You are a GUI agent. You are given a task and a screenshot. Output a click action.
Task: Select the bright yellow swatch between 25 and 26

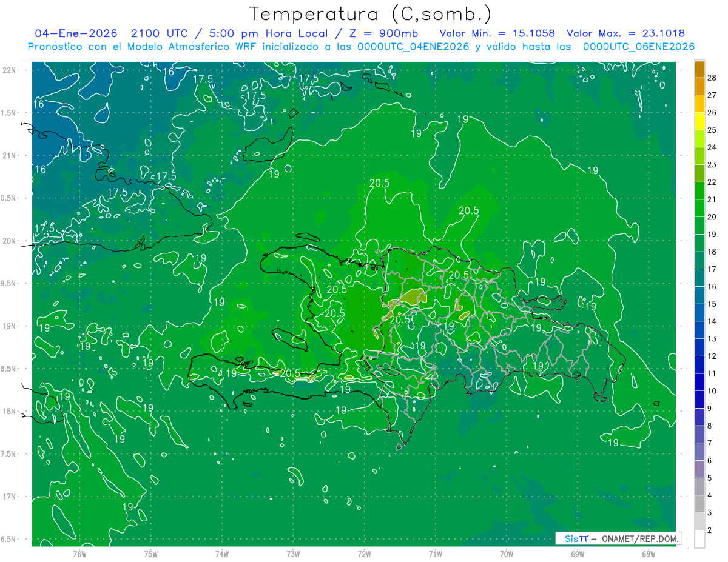(x=699, y=121)
